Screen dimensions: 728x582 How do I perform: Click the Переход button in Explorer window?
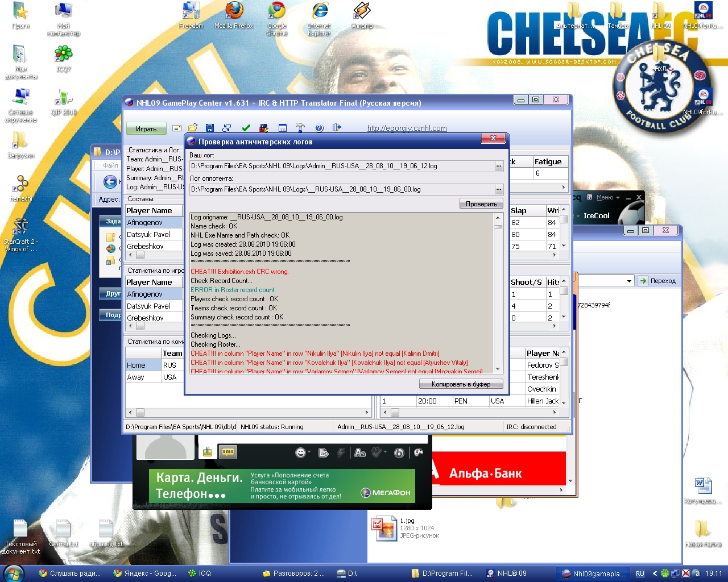(x=657, y=281)
